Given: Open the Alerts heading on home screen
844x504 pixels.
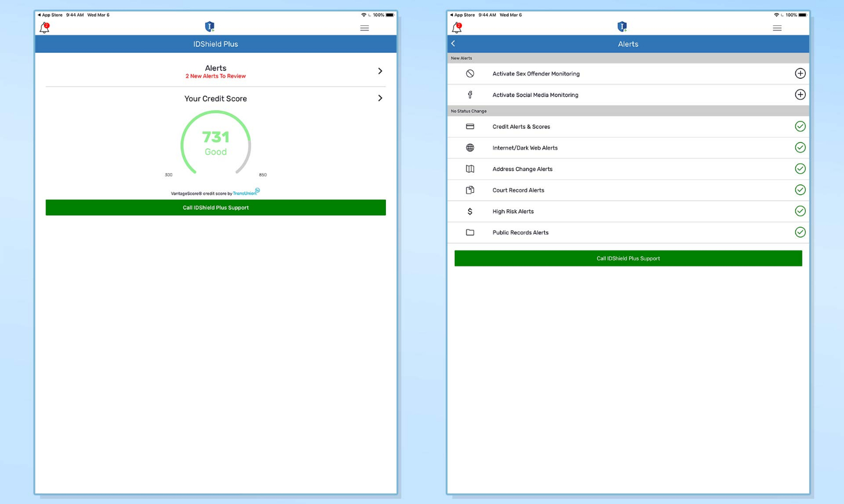Looking at the screenshot, I should click(x=216, y=68).
